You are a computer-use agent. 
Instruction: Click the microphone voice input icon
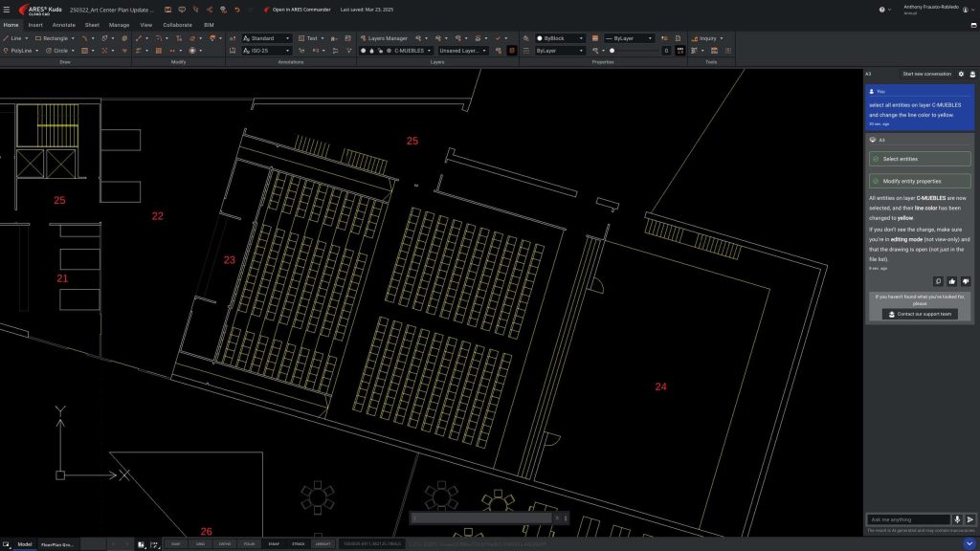tap(957, 519)
